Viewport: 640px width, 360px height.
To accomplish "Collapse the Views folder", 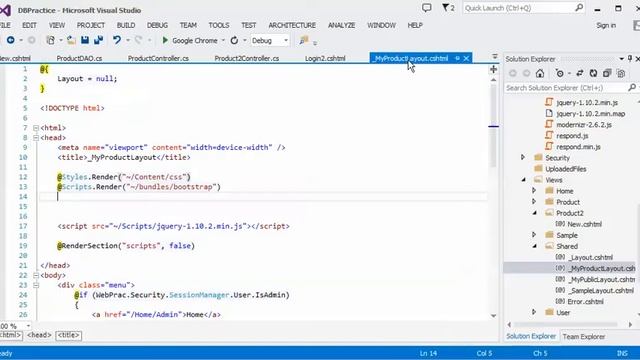I will tap(523, 180).
